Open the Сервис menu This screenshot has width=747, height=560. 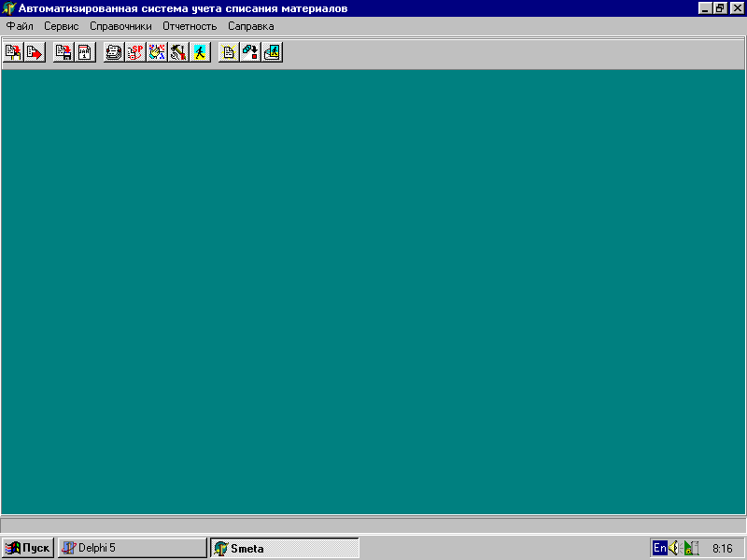click(61, 26)
